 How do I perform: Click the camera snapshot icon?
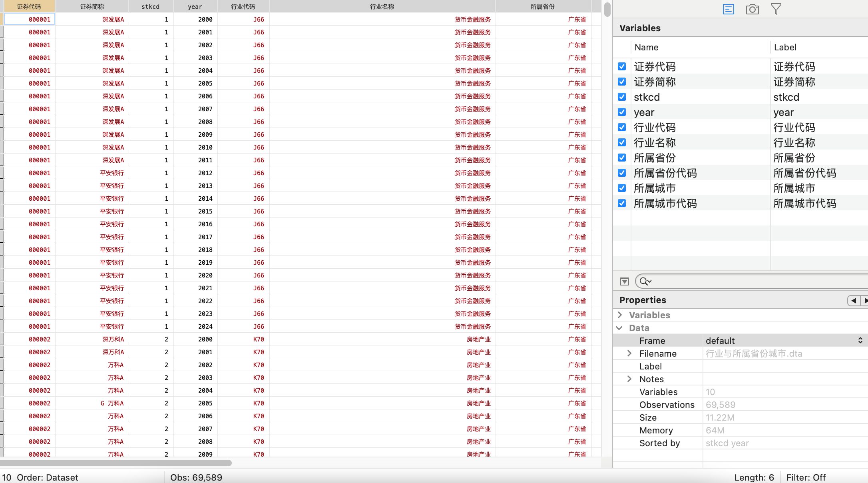[x=752, y=9]
